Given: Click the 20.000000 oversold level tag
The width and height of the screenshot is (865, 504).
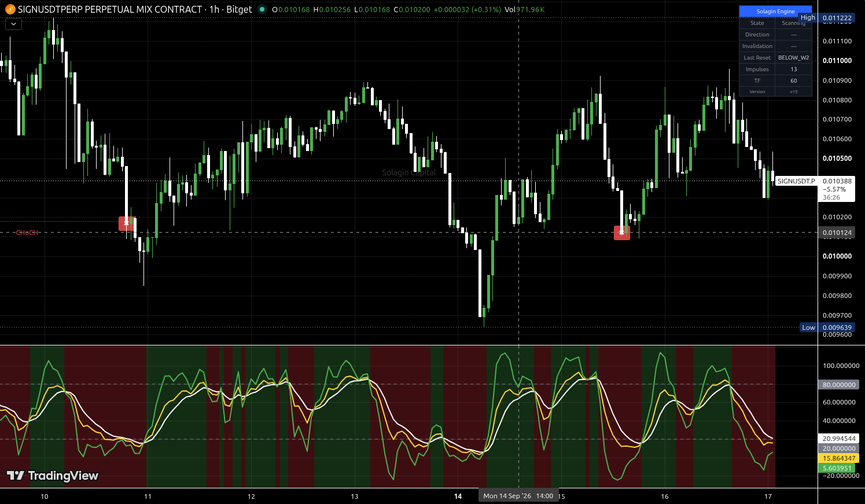Looking at the screenshot, I should coord(839,448).
